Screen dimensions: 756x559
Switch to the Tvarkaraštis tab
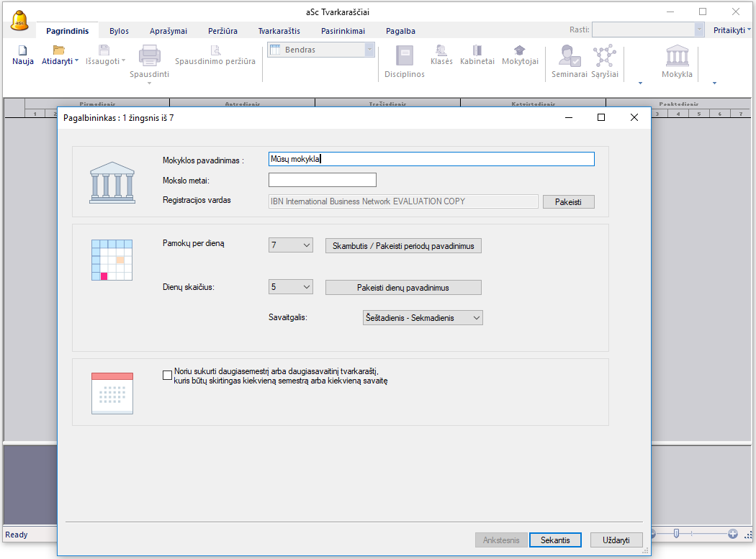click(x=279, y=31)
